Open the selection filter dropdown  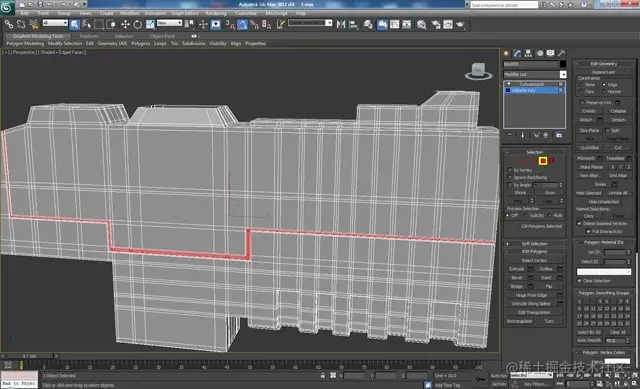click(55, 23)
